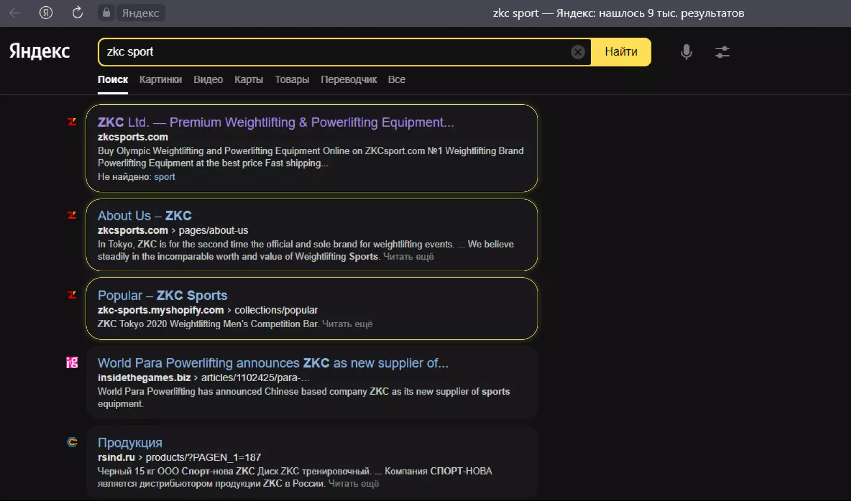
Task: Click Читать ещё in About Us snippet
Action: (408, 257)
